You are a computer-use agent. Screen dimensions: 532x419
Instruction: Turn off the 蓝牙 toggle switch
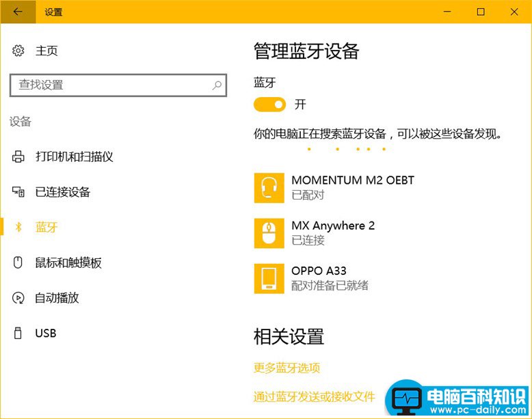[269, 105]
